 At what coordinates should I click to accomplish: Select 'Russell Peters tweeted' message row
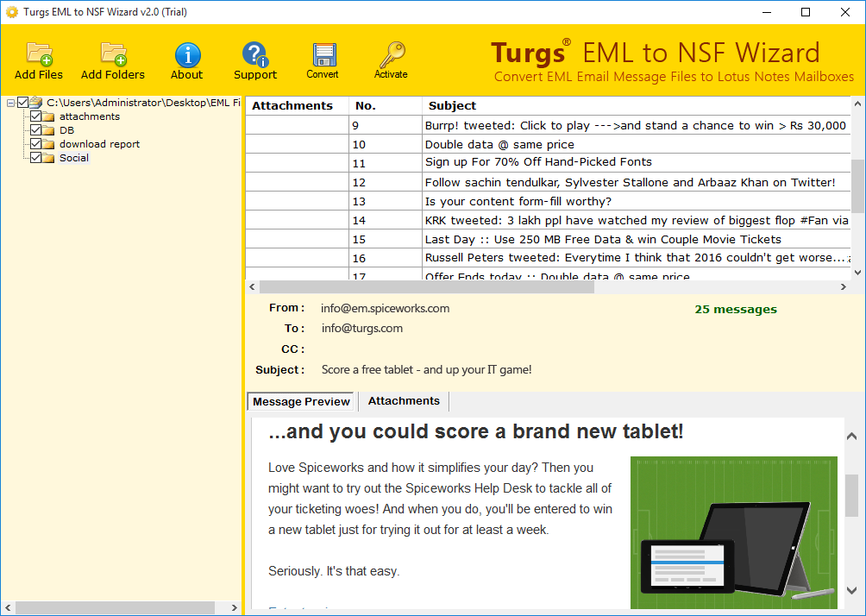pos(548,258)
